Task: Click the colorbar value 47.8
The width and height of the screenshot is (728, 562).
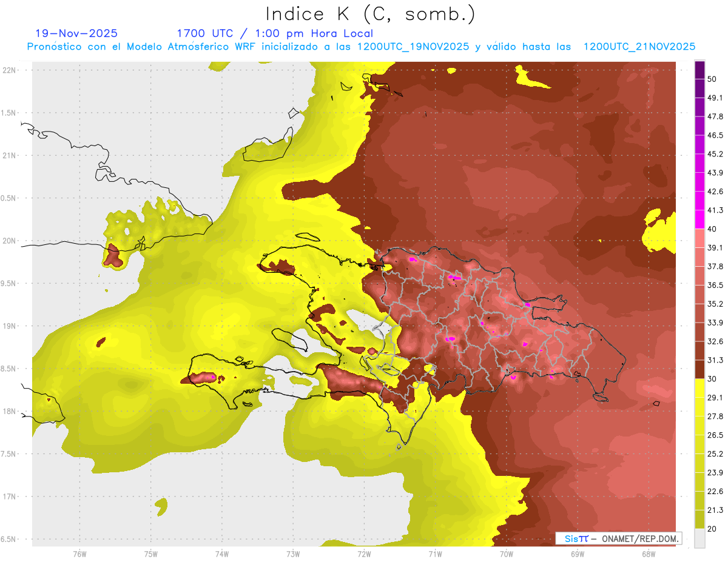Action: pyautogui.click(x=715, y=116)
